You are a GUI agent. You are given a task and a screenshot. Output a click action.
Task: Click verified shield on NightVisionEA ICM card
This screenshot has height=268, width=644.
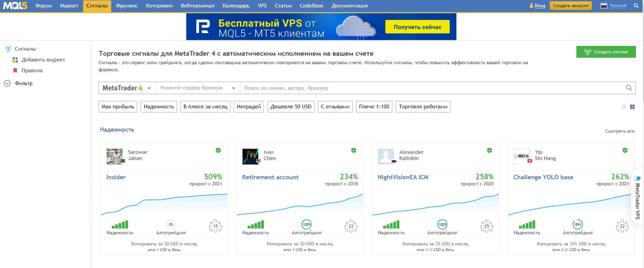490,150
